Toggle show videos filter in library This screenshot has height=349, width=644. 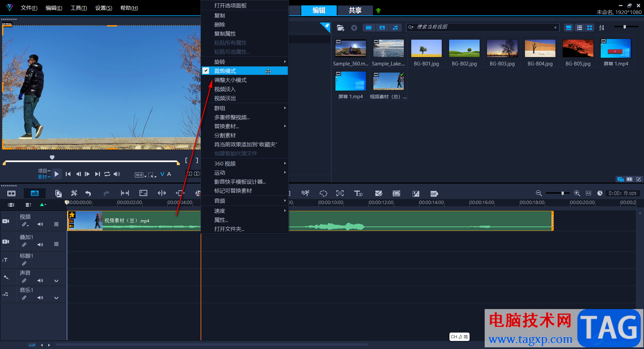click(x=369, y=28)
